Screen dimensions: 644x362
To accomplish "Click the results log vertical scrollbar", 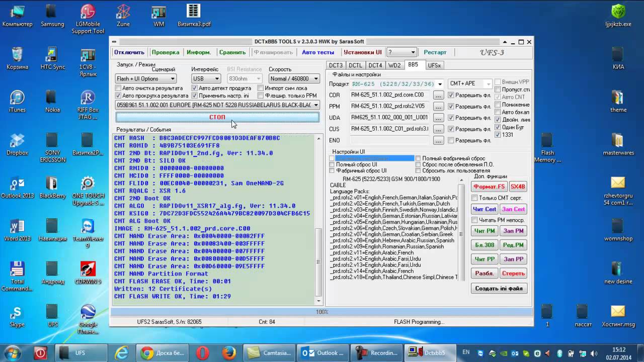I will coord(318,219).
